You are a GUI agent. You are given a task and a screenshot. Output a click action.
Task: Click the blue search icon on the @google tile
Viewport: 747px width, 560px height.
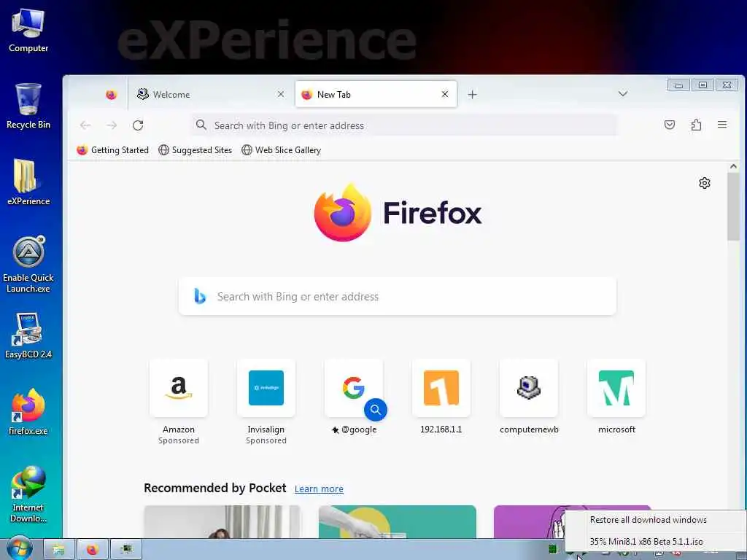[x=376, y=410]
